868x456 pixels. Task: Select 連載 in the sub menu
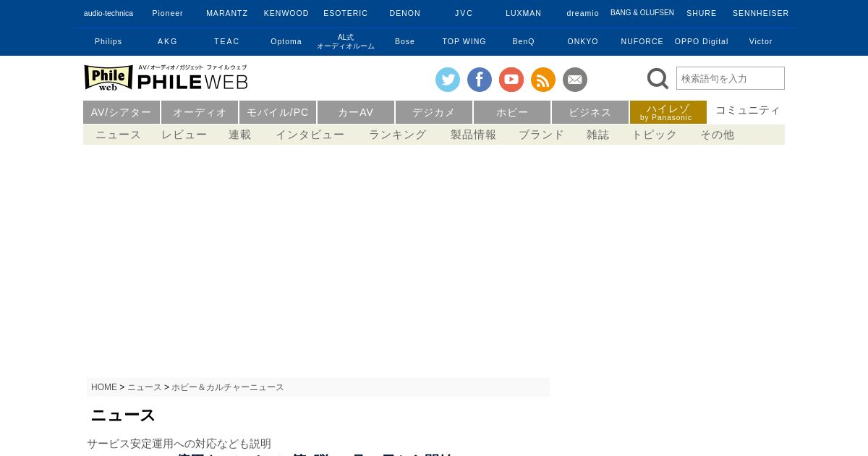click(x=240, y=135)
